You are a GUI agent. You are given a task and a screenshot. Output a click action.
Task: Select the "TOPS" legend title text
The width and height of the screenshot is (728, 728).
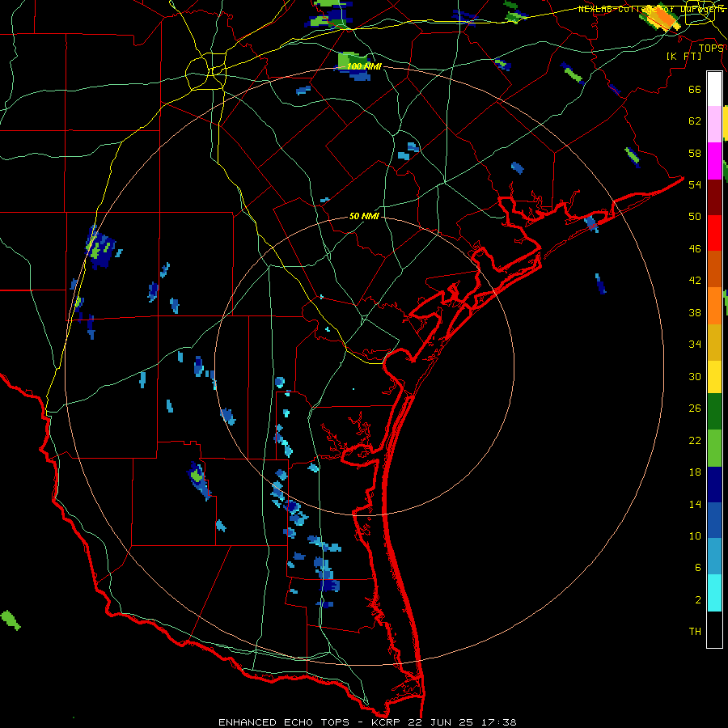(x=711, y=49)
